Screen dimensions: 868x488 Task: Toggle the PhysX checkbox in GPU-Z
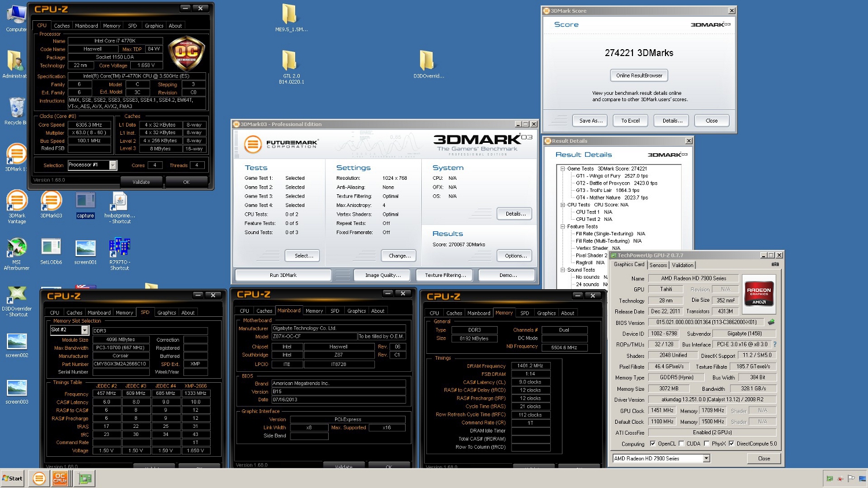pos(706,443)
